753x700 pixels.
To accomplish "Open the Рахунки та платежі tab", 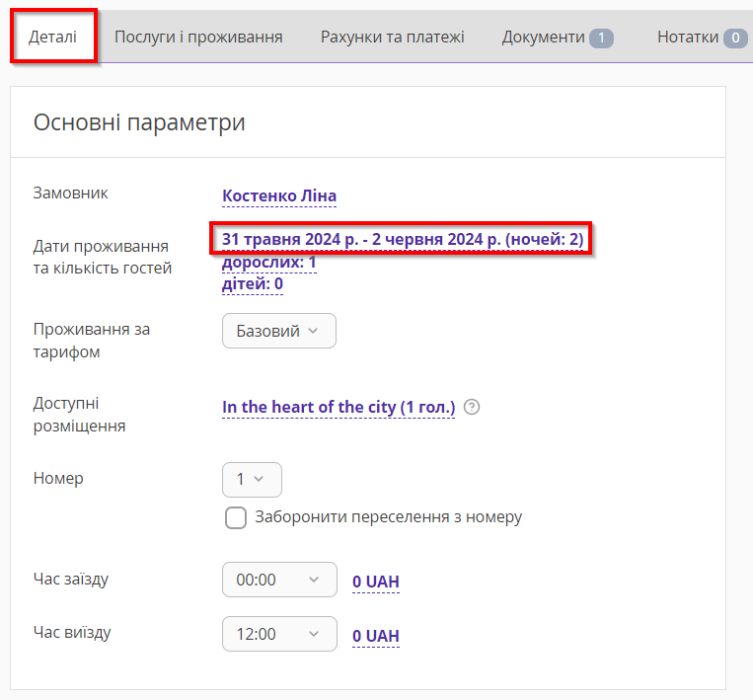I will pos(393,37).
